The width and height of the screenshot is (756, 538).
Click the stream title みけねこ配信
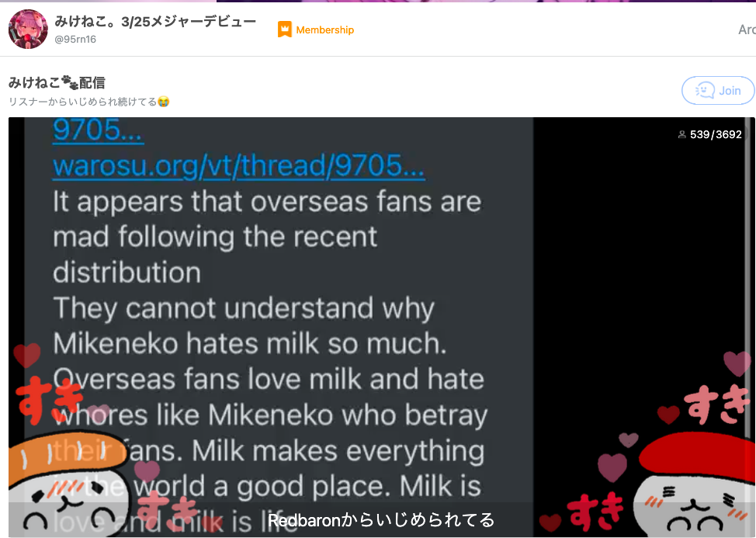pos(57,82)
